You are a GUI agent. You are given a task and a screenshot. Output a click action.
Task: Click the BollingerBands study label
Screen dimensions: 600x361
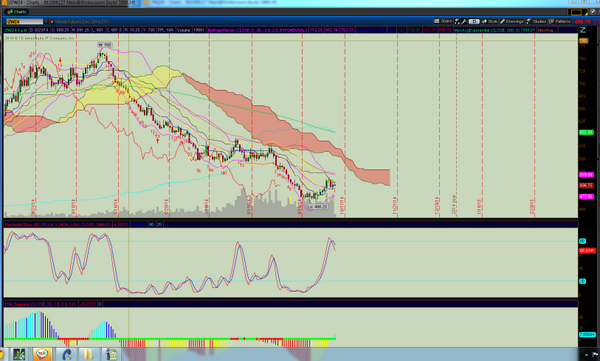pyautogui.click(x=257, y=30)
